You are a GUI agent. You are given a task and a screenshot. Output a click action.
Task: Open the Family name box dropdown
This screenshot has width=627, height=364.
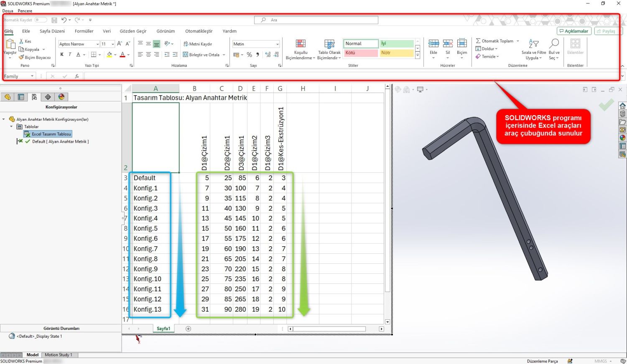click(32, 76)
